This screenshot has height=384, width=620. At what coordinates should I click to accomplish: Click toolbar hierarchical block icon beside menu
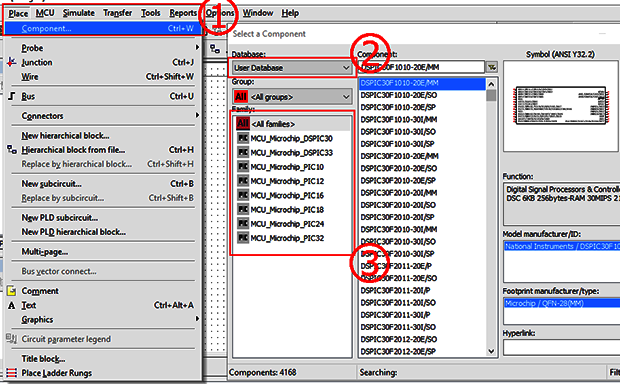coord(215,49)
